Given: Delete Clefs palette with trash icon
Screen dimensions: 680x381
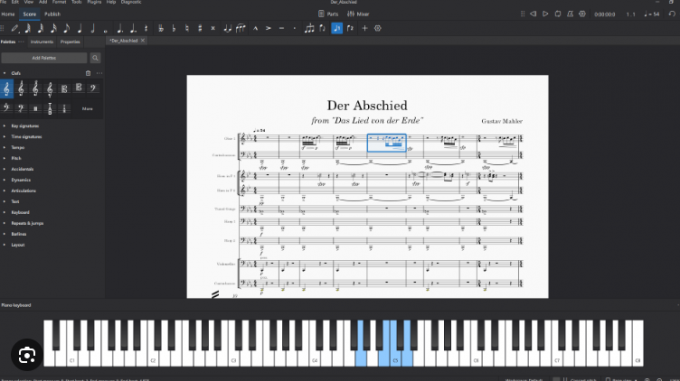Looking at the screenshot, I should coord(88,73).
